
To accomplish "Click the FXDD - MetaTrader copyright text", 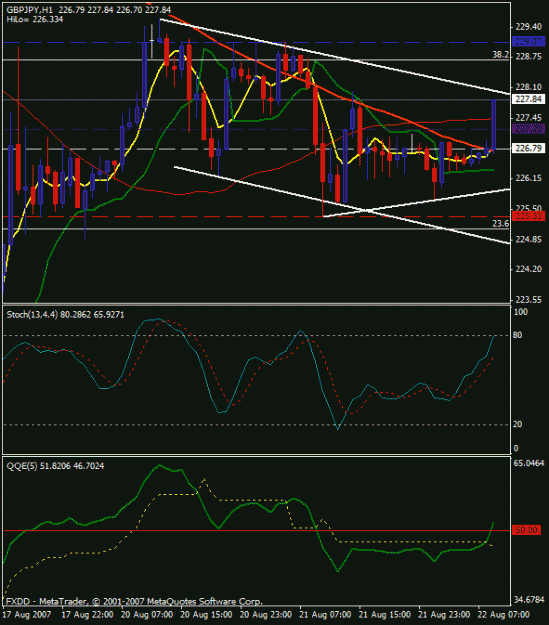I will coord(134,601).
